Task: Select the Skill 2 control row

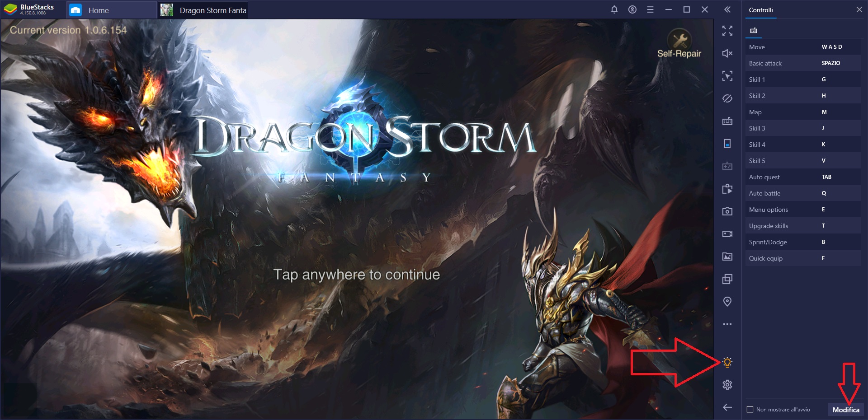Action: tap(803, 96)
